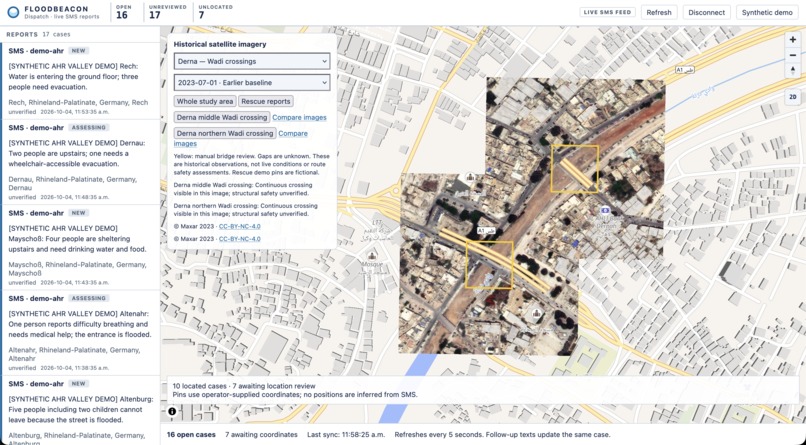806x445 pixels.
Task: Click the 'Last sync: 11:58:25 a.m.' status
Action: [346, 435]
